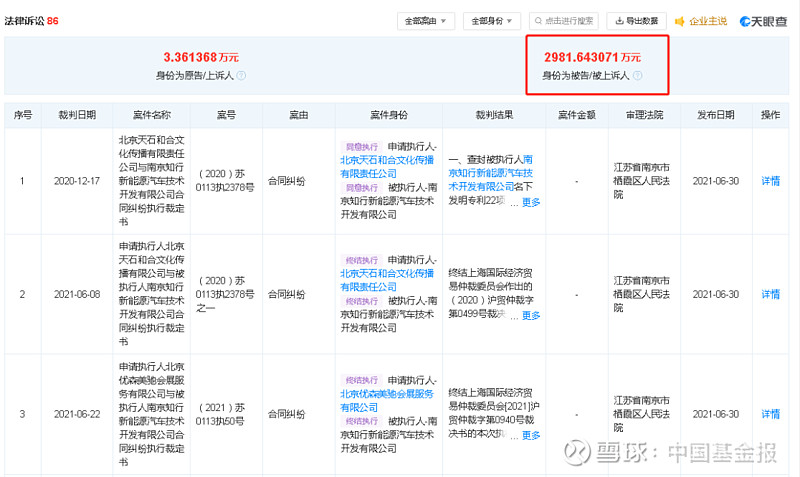This screenshot has height=477, width=800.
Task: Open 北京优森美驰会展服务有限公司 link in row 3
Action: point(387,400)
